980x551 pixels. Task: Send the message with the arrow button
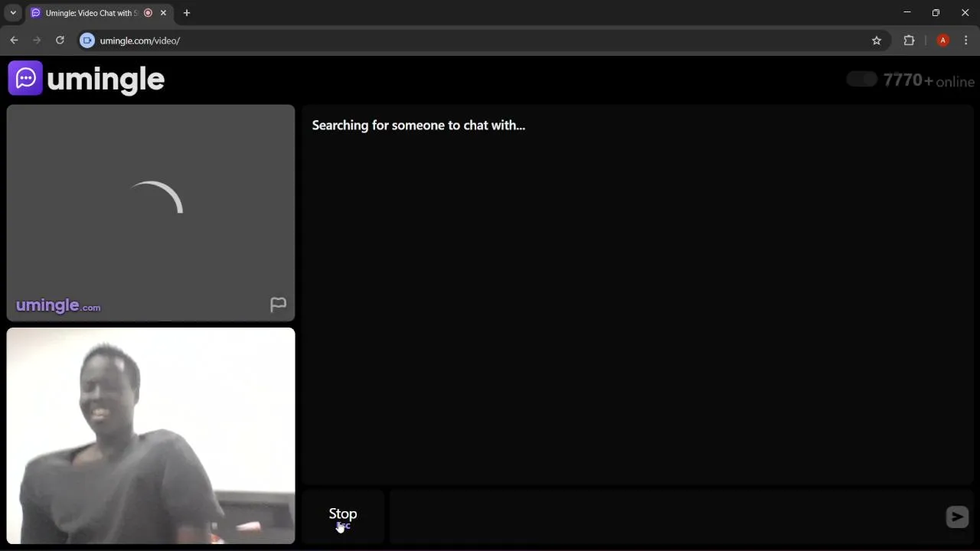point(957,517)
